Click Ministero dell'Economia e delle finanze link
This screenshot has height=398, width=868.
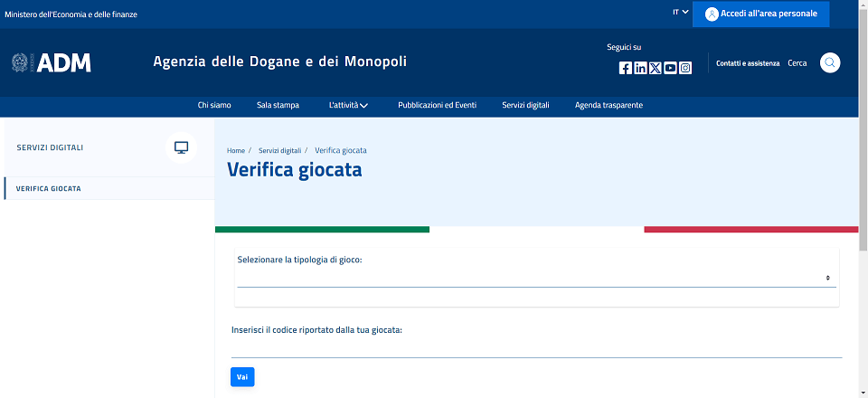71,14
